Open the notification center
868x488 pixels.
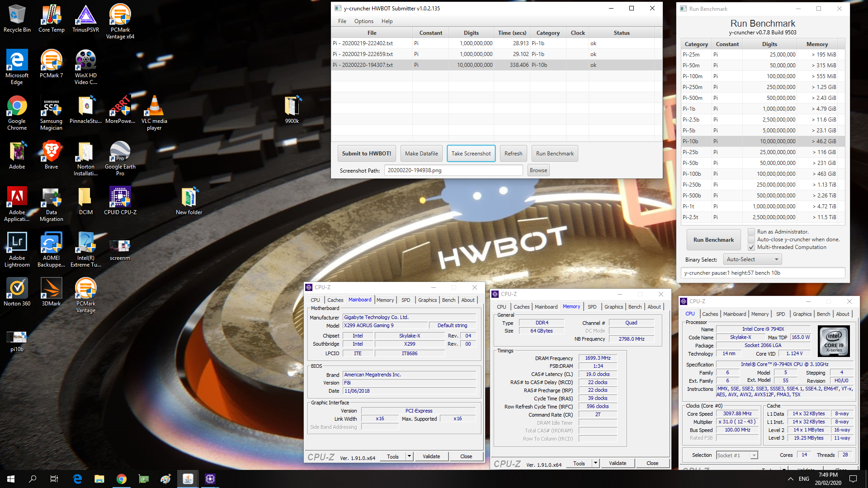point(853,479)
